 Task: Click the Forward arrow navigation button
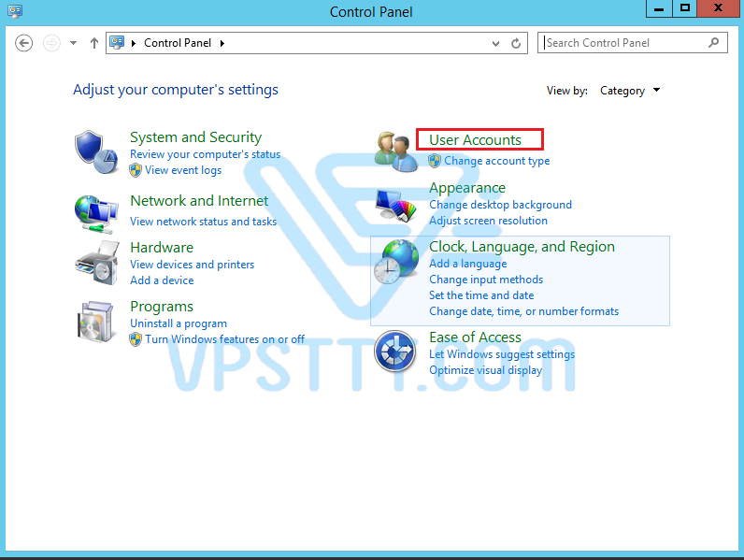pos(51,43)
